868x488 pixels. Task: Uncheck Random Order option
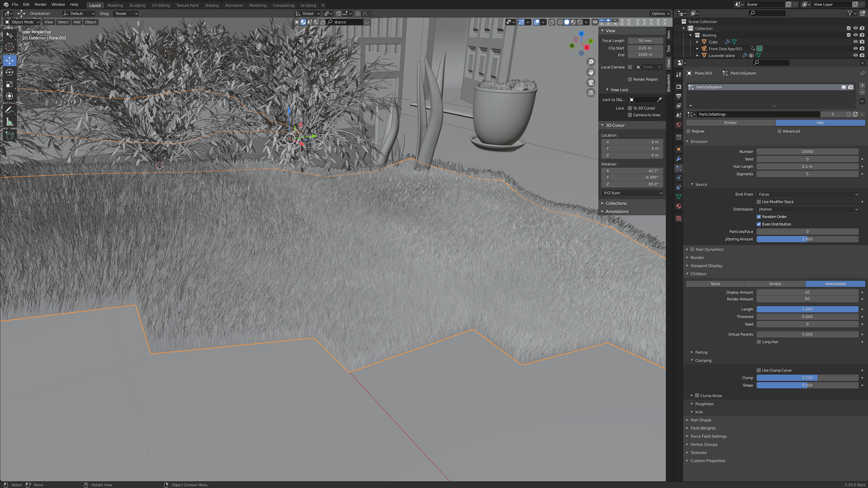click(759, 217)
